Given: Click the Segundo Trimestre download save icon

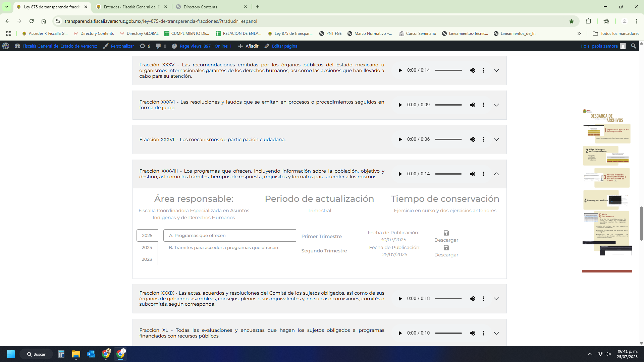Looking at the screenshot, I should [446, 248].
